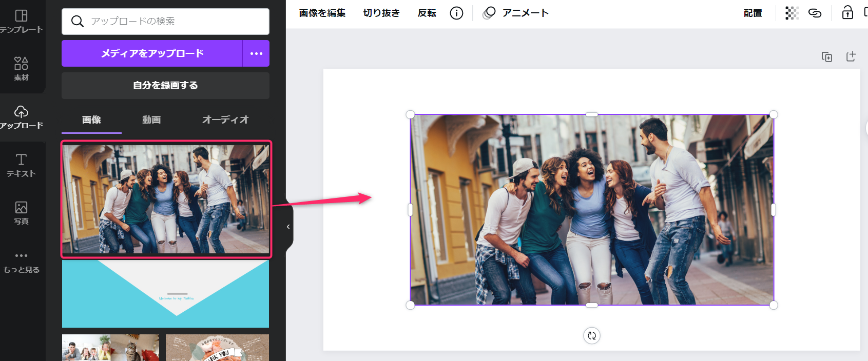
Task: Select the cyan envelope design thumbnail
Action: [x=165, y=294]
